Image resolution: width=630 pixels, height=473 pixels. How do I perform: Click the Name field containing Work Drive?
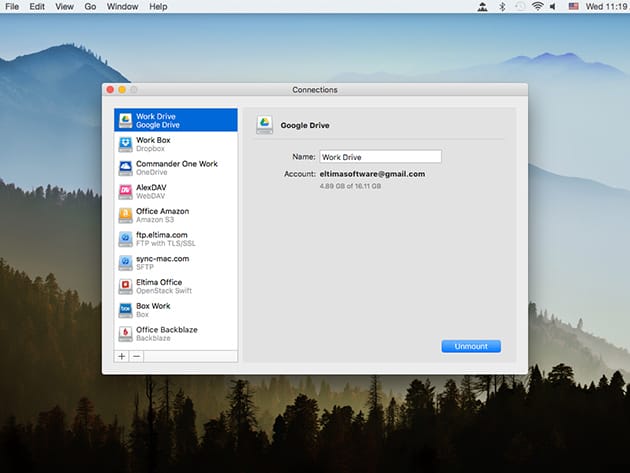point(380,157)
